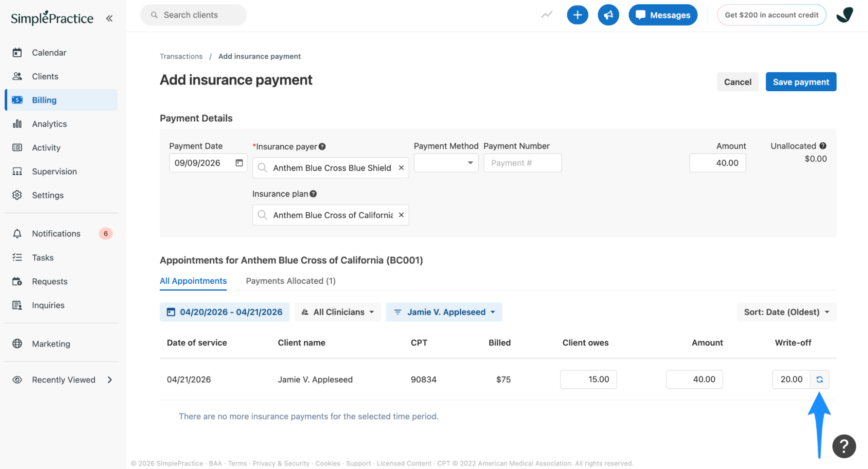
Task: Clear the Anthem Blue Cross of California plan
Action: 401,215
